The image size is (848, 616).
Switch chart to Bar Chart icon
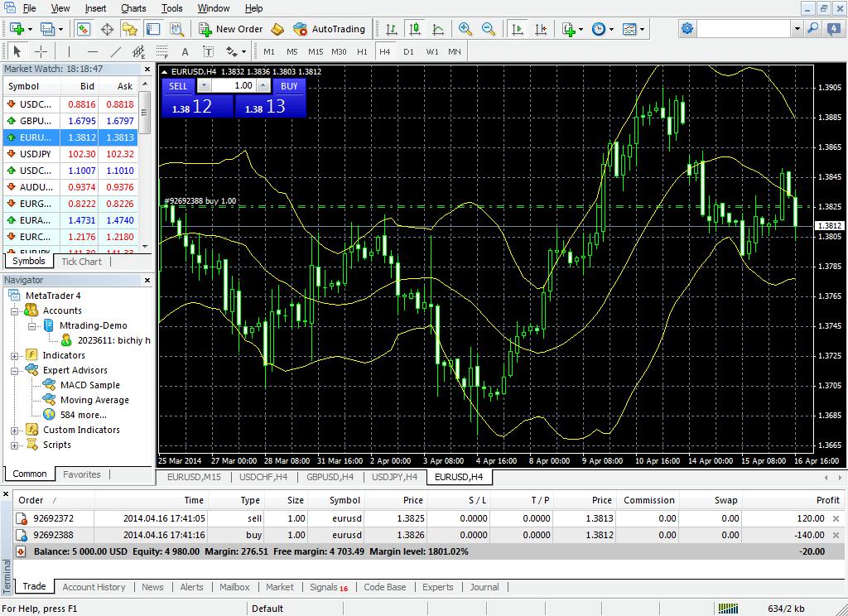pos(392,29)
